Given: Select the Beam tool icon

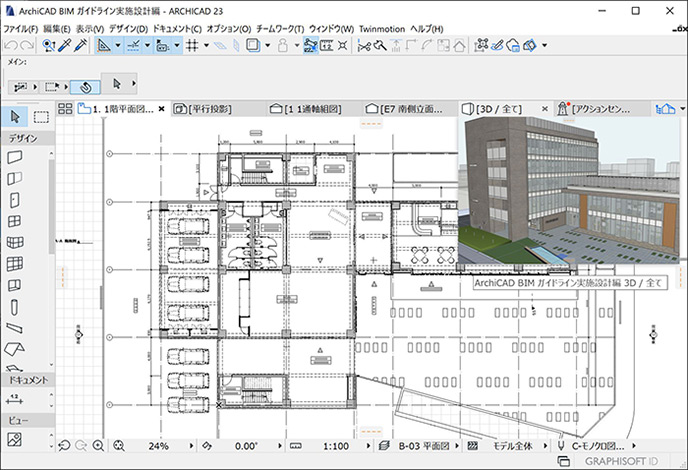Looking at the screenshot, I should (x=14, y=328).
